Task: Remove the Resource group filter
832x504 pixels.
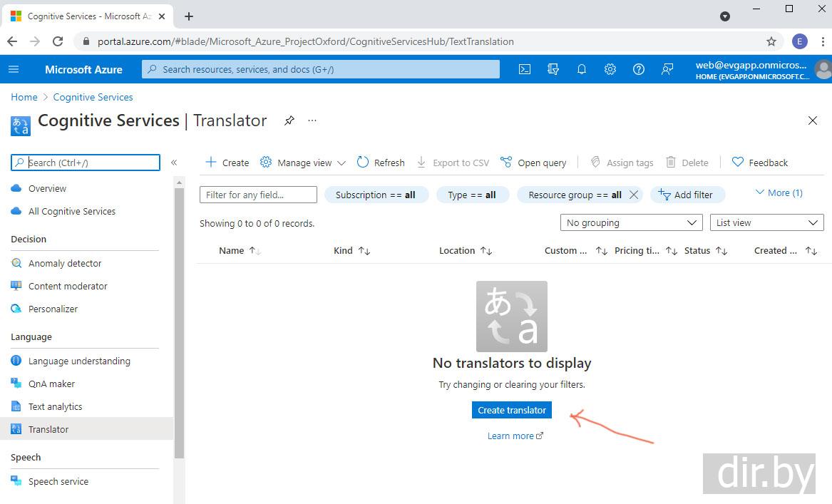Action: pos(633,195)
